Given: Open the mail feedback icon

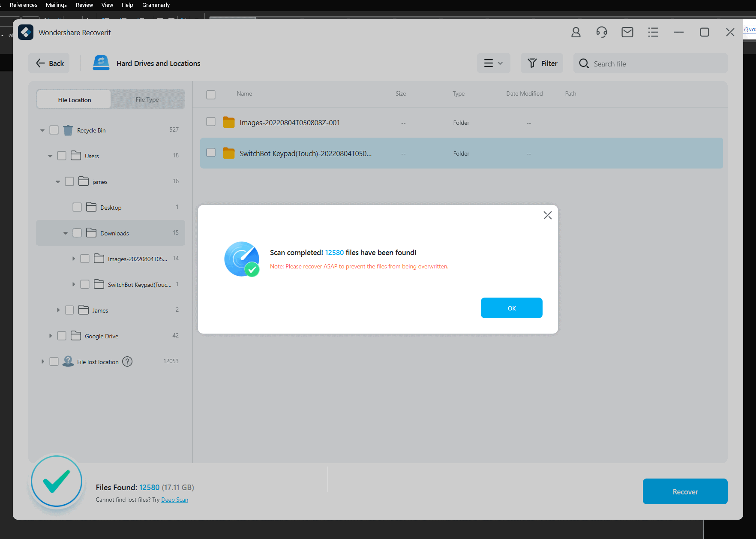Looking at the screenshot, I should pyautogui.click(x=627, y=33).
